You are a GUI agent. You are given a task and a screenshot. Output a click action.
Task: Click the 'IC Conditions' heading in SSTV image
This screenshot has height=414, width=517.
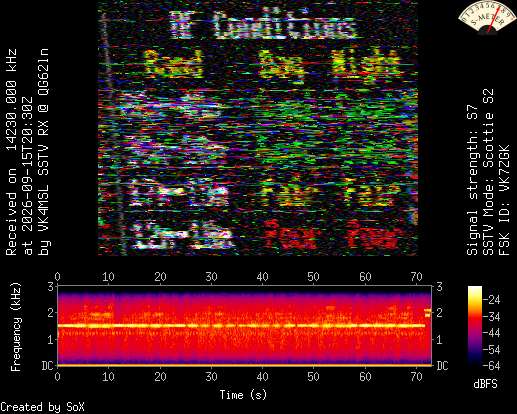click(x=263, y=25)
